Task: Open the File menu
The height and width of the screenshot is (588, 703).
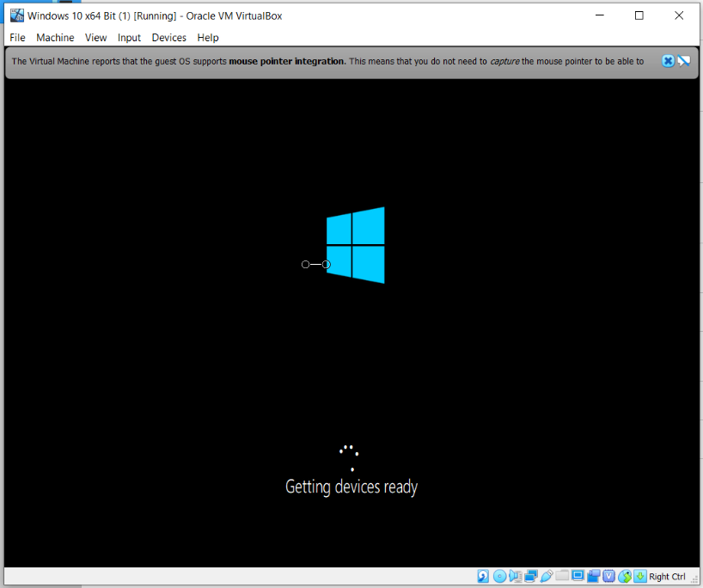Action: tap(17, 38)
